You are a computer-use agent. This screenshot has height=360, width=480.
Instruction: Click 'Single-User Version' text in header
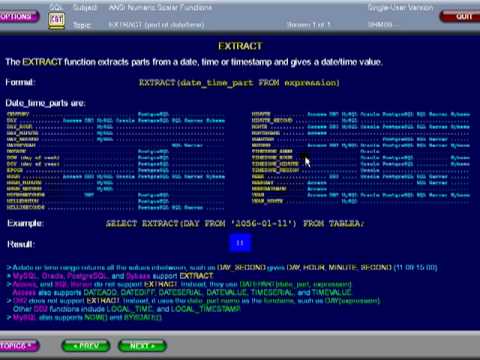pos(400,7)
